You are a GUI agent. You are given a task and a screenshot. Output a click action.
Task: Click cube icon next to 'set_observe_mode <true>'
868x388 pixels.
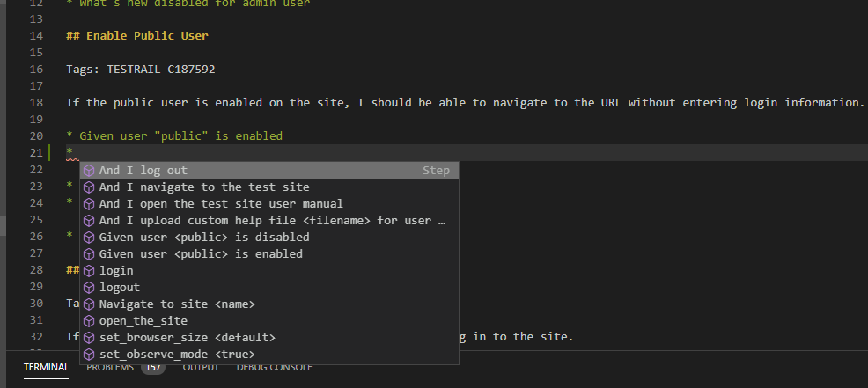click(x=89, y=355)
